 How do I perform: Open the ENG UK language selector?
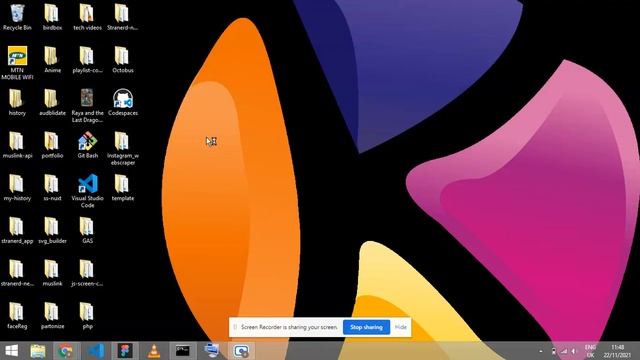(x=590, y=351)
